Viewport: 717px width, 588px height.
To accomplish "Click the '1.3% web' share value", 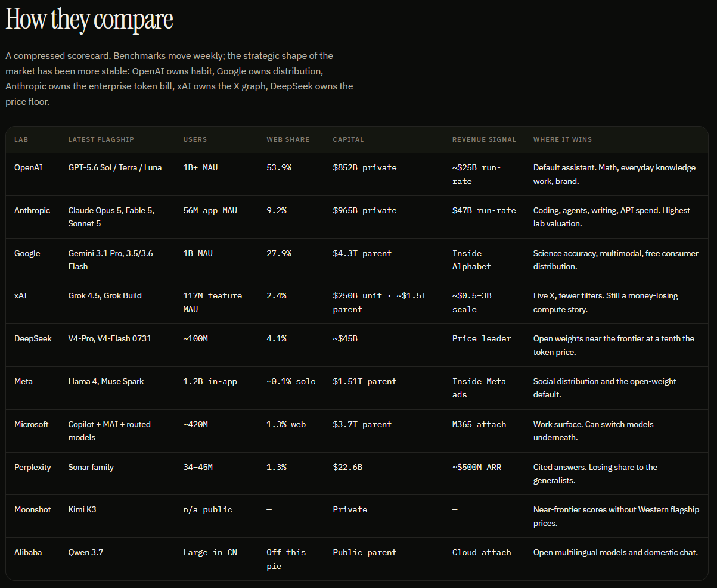I will 286,424.
